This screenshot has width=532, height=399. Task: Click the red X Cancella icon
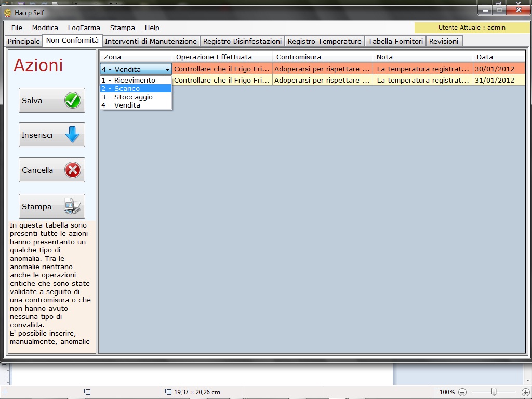(x=73, y=170)
